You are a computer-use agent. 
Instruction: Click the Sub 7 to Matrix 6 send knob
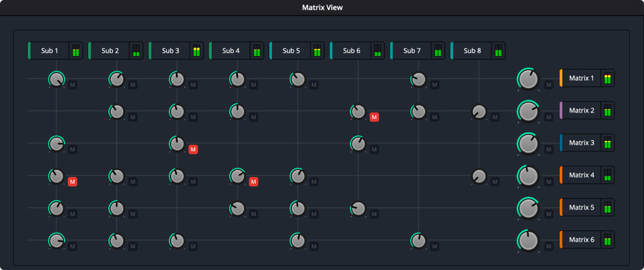[x=418, y=240]
